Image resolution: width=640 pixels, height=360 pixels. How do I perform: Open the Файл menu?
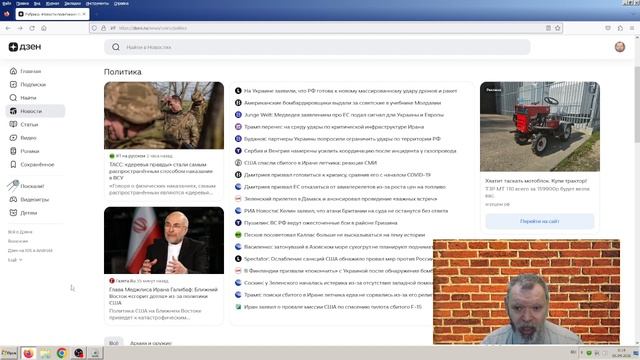point(7,3)
